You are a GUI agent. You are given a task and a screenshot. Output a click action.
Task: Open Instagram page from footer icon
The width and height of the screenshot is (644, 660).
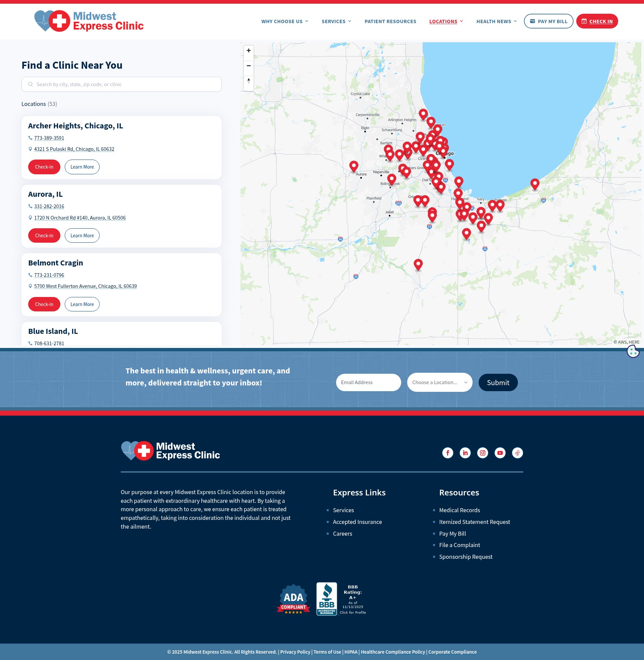point(483,453)
